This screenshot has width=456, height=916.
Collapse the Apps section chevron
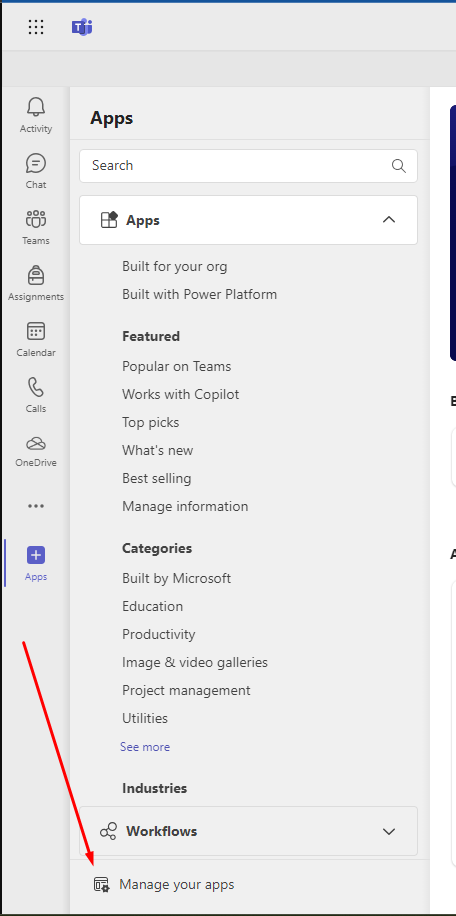click(389, 220)
